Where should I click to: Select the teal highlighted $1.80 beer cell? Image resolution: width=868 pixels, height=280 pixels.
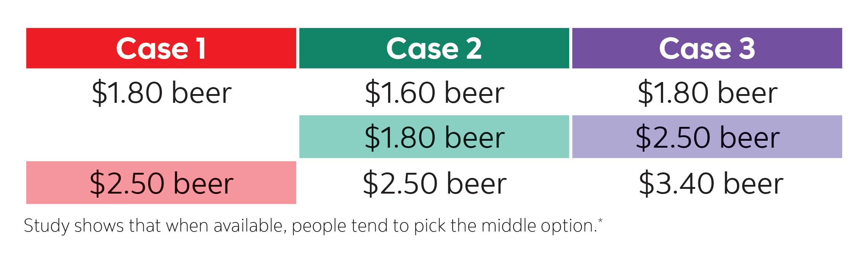click(434, 137)
